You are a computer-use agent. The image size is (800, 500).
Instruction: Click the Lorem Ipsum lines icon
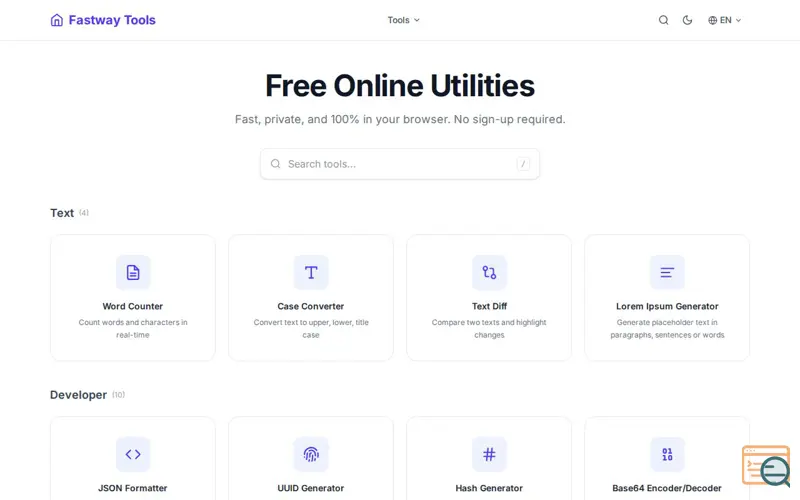pos(667,272)
